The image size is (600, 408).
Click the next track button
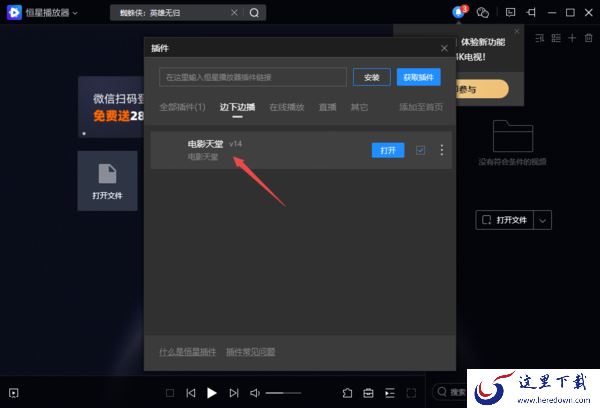[234, 393]
